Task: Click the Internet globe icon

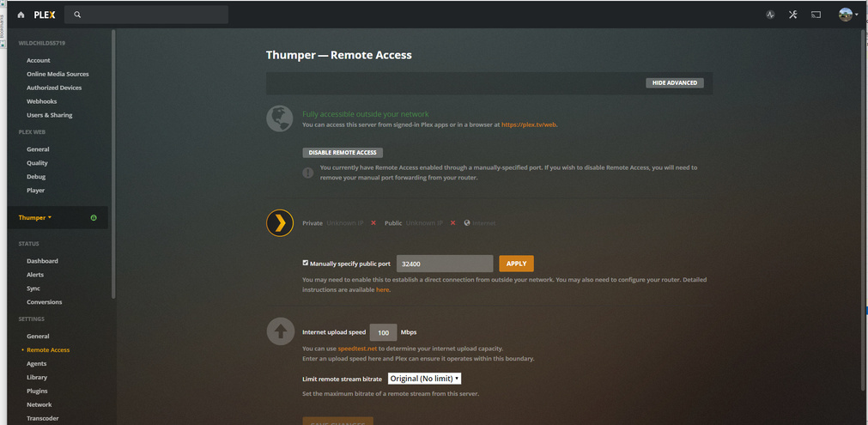Action: coord(467,223)
